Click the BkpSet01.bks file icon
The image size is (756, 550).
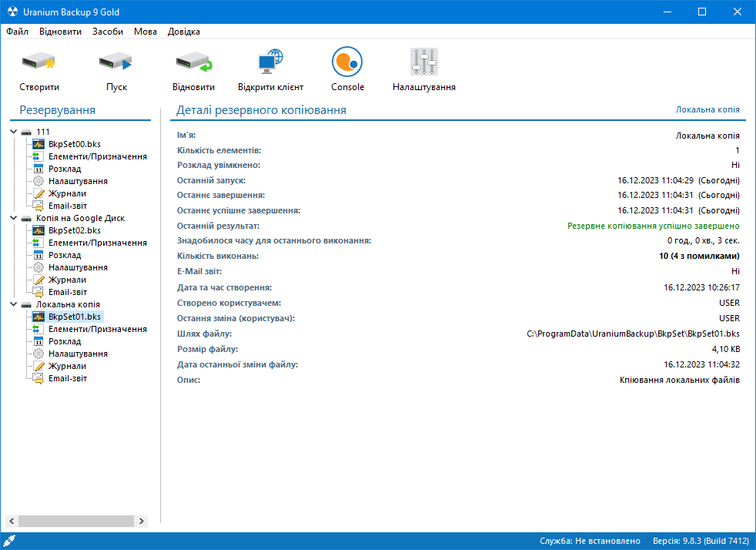coord(38,317)
